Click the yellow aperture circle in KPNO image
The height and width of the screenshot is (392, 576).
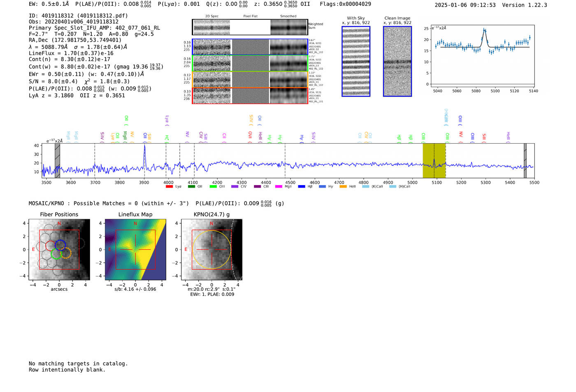click(211, 250)
